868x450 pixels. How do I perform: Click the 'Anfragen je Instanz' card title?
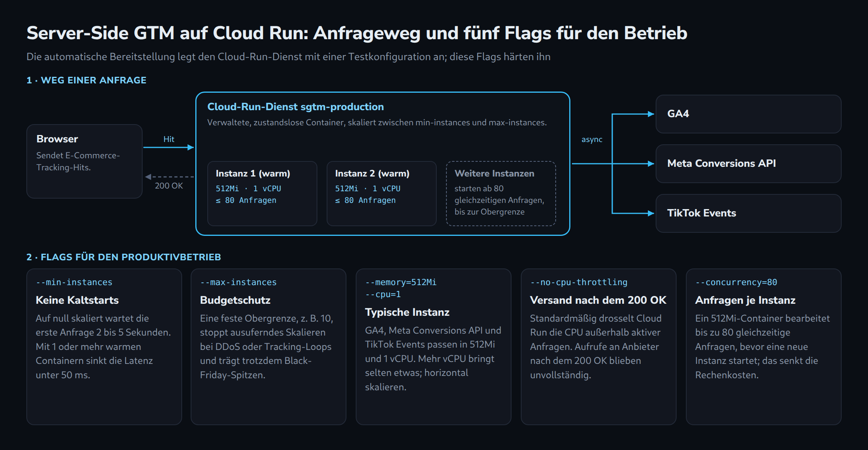[745, 300]
